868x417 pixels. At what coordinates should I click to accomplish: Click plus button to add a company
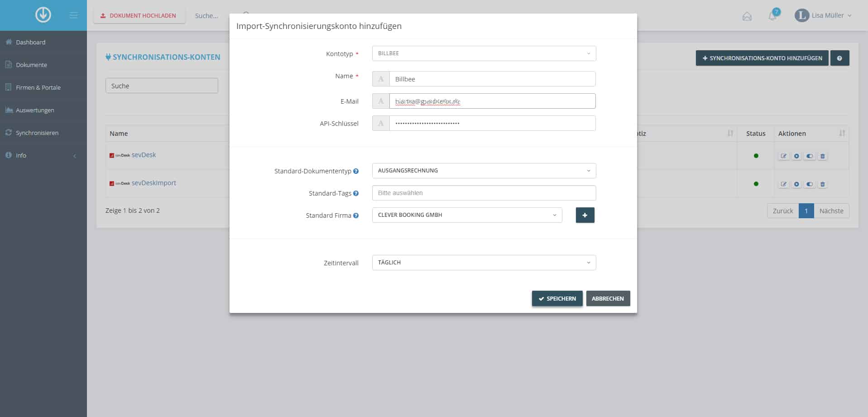click(x=585, y=215)
